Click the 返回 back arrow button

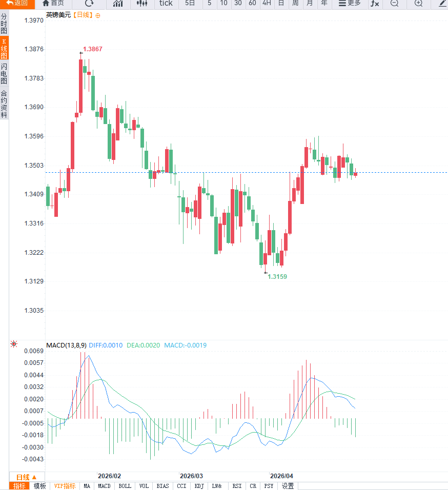click(17, 4)
